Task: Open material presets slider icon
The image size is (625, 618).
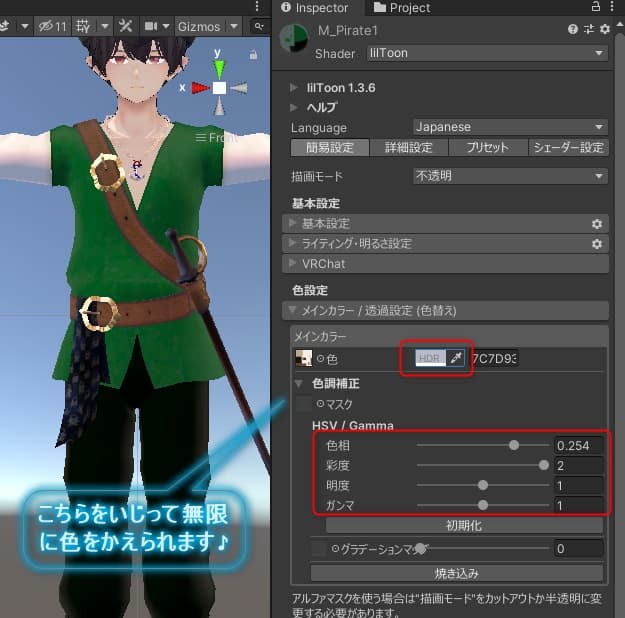Action: (x=589, y=29)
